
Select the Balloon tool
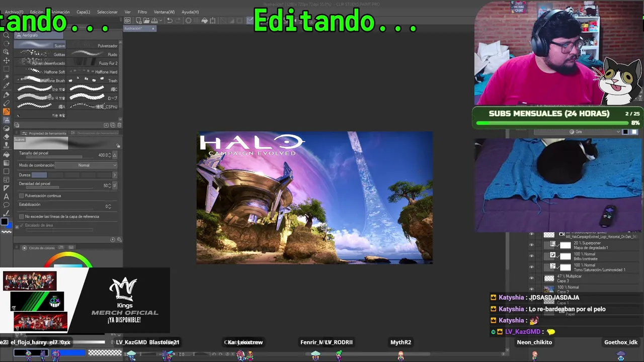[x=6, y=205]
